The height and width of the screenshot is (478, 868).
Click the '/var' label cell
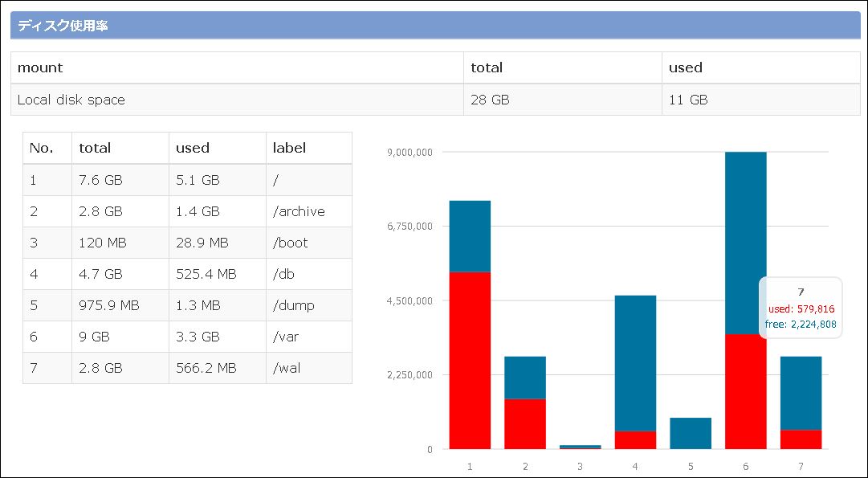tap(309, 337)
